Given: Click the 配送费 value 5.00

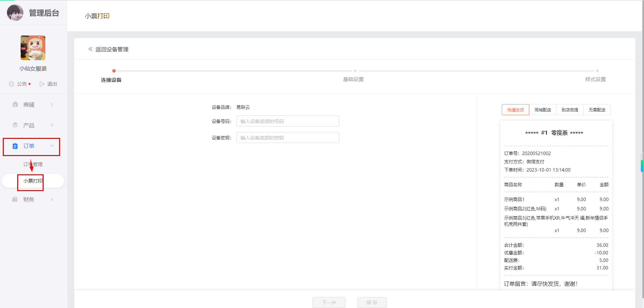Looking at the screenshot, I should click(604, 260).
